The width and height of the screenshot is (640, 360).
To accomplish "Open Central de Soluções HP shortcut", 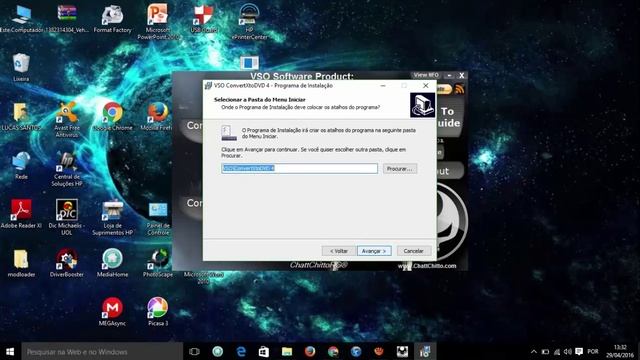I will [67, 169].
